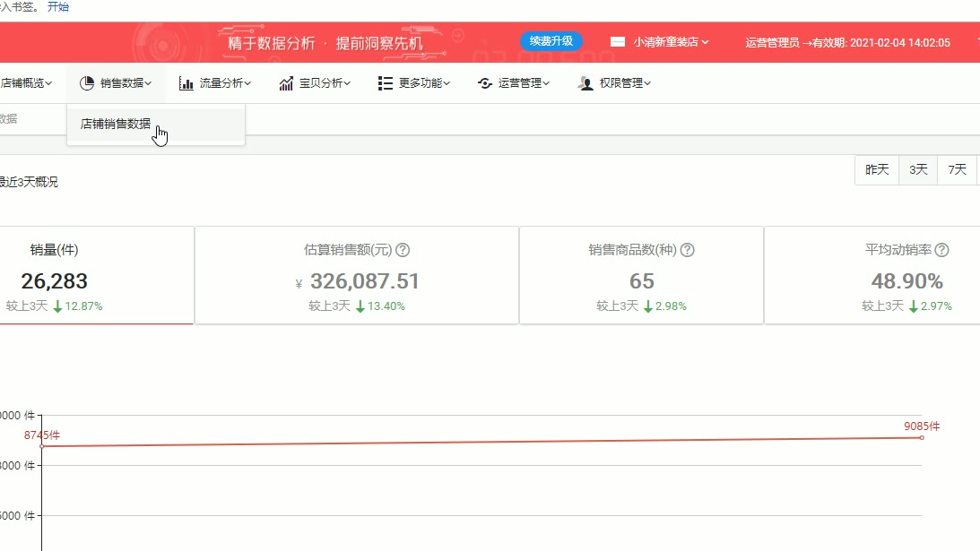This screenshot has width=980, height=551.
Task: Click the bar chart icon beside 流量分析
Action: click(186, 83)
